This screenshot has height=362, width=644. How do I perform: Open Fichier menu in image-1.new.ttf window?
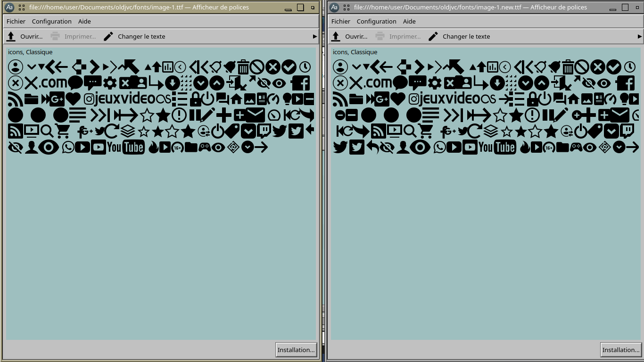(x=341, y=21)
